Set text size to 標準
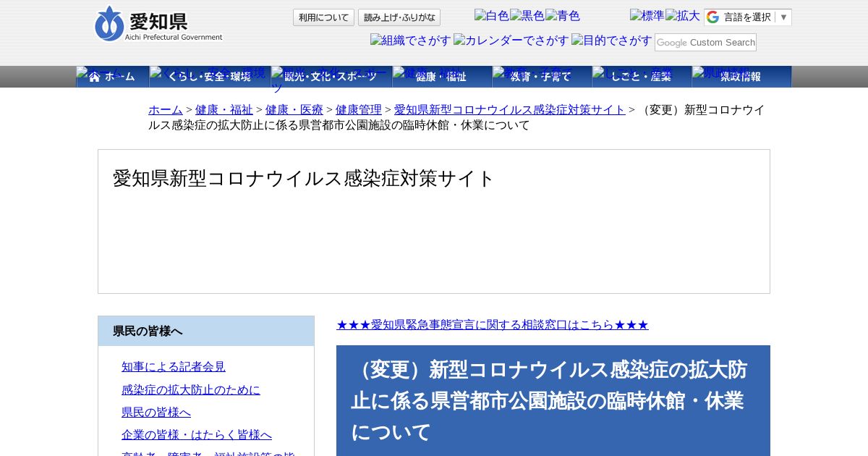The width and height of the screenshot is (868, 456). (647, 16)
